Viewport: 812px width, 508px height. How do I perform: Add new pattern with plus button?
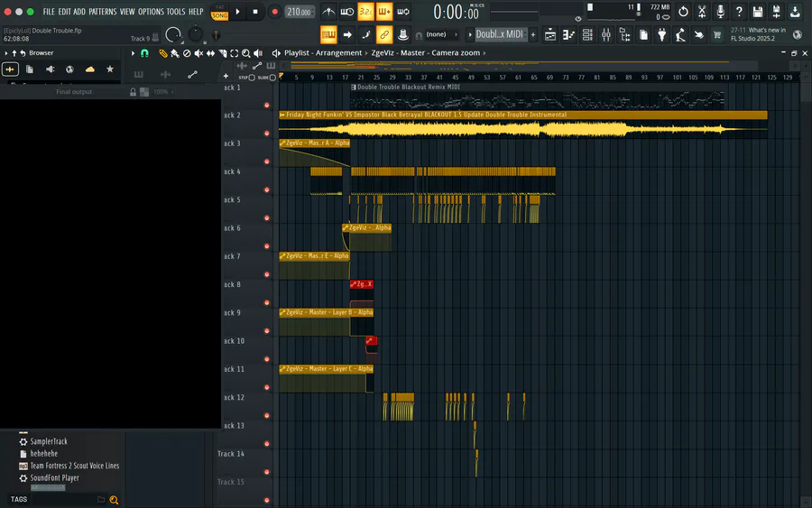pyautogui.click(x=533, y=34)
